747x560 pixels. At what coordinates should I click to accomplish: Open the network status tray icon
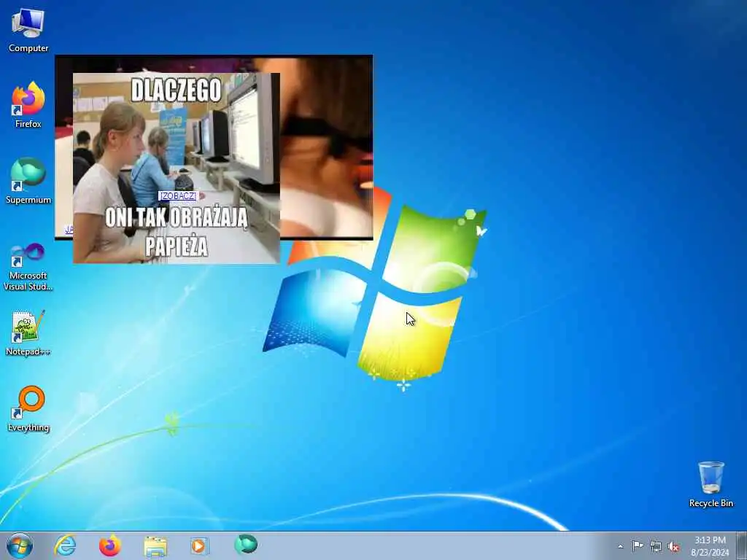[x=656, y=547]
